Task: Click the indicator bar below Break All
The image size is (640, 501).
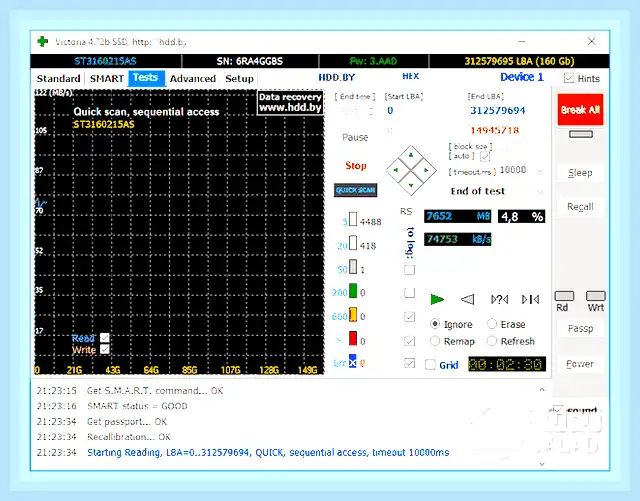Action: click(x=581, y=134)
